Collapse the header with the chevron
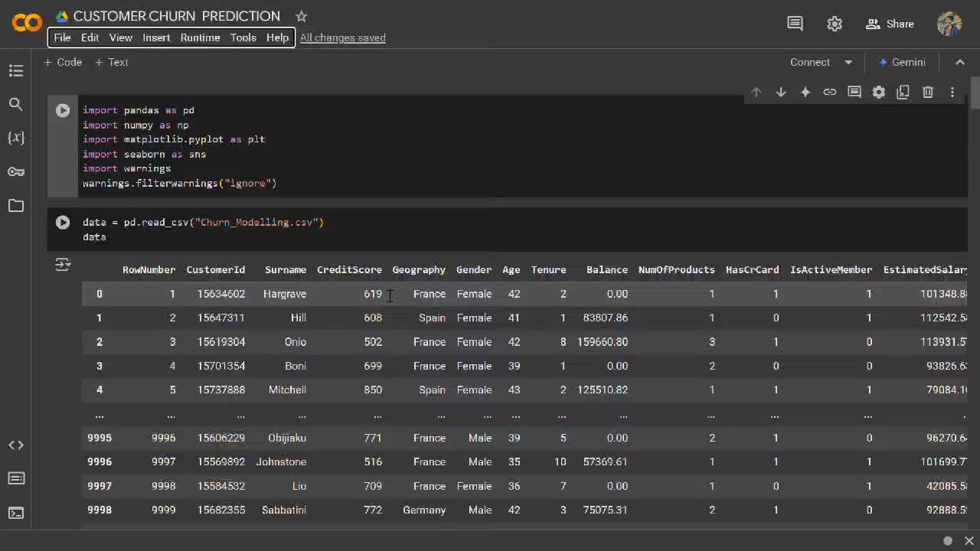 (x=959, y=62)
